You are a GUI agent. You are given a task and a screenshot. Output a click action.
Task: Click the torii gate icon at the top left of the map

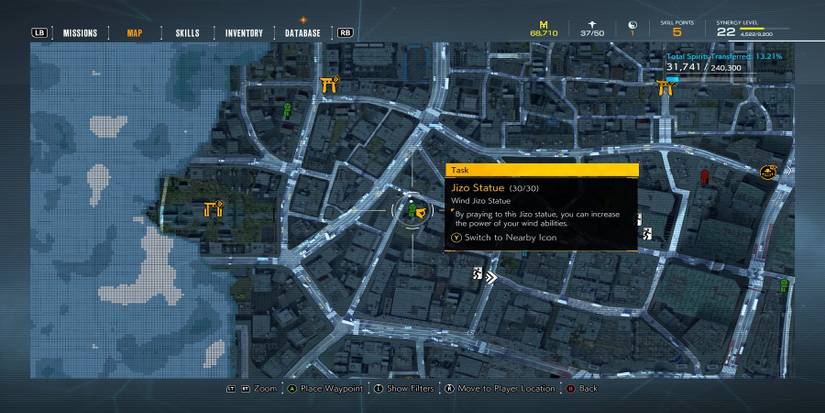330,85
